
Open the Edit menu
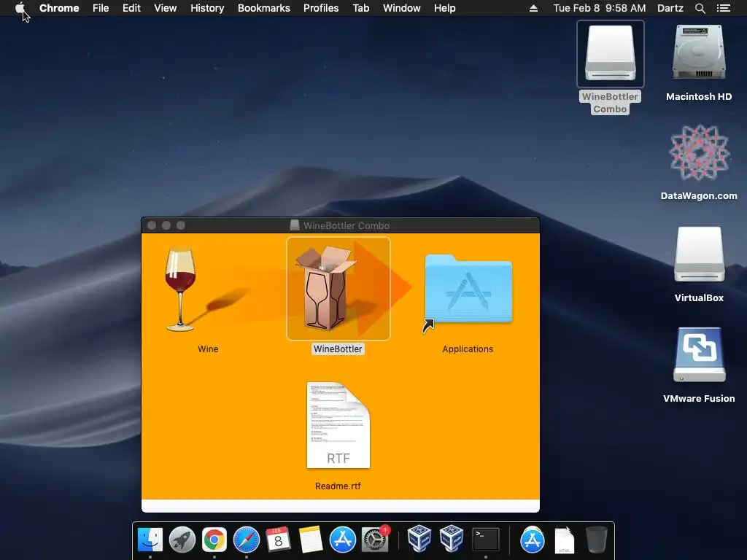(131, 8)
